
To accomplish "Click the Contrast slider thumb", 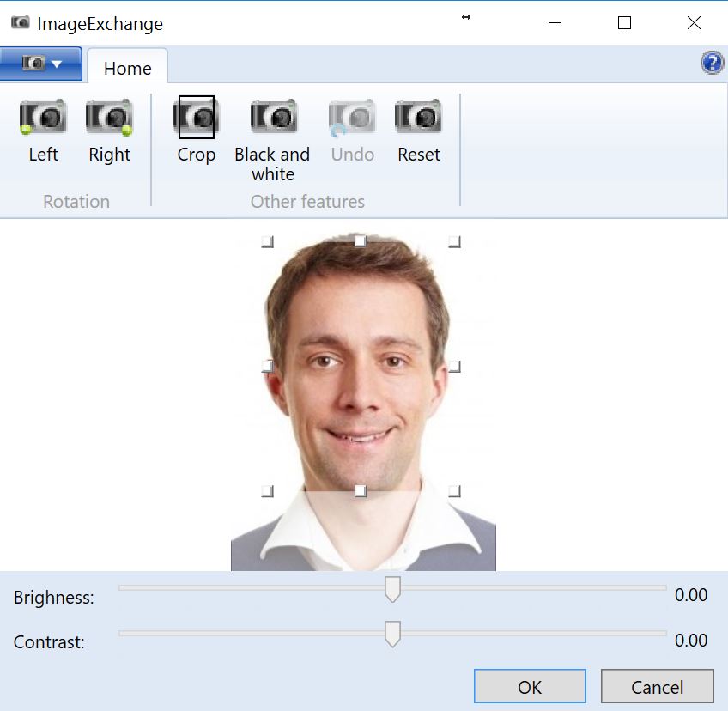I will coord(392,634).
